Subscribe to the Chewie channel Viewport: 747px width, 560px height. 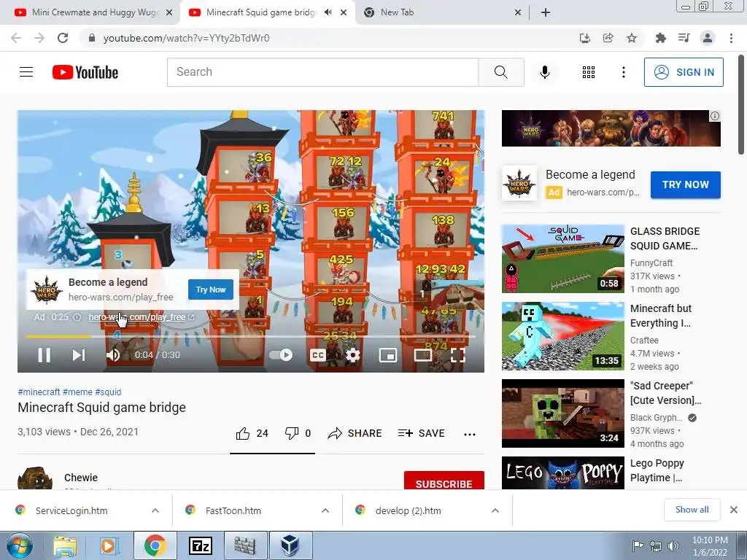click(444, 481)
